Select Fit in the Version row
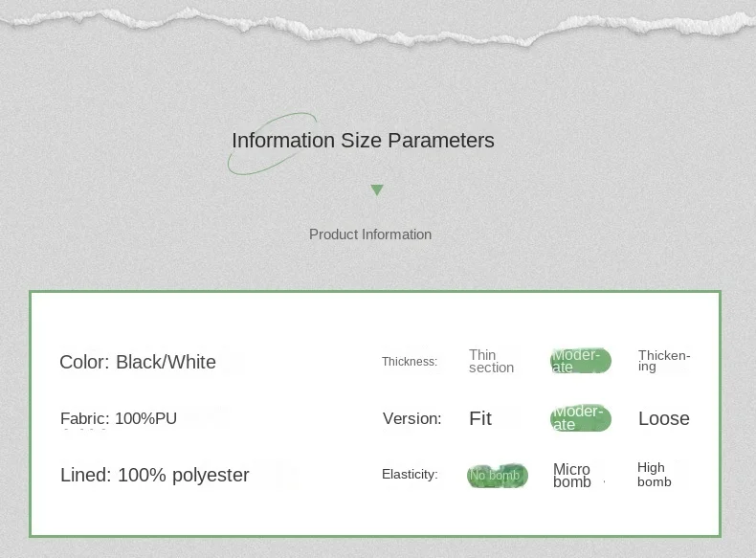This screenshot has height=558, width=756. (x=480, y=418)
